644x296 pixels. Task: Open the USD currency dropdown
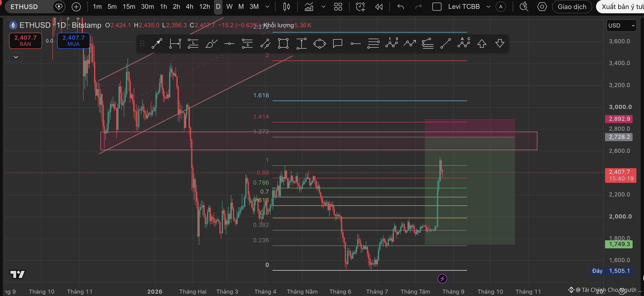tap(621, 25)
